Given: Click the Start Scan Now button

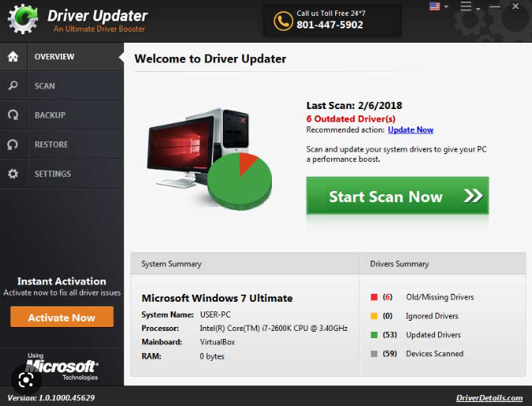Looking at the screenshot, I should pos(398,196).
